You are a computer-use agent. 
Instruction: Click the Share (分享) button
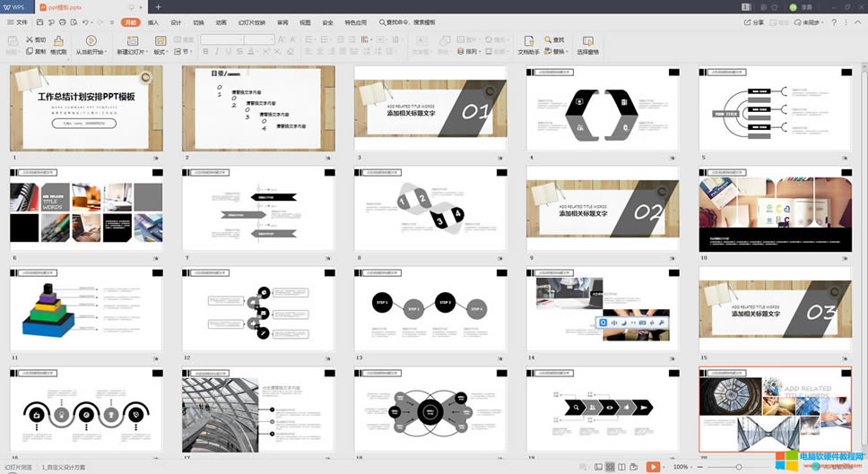click(755, 22)
